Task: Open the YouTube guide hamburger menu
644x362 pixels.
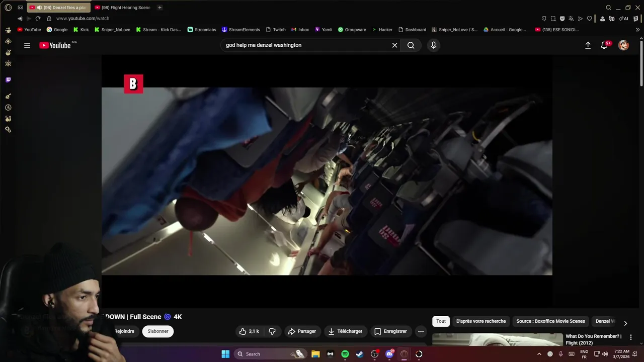Action: tap(27, 45)
